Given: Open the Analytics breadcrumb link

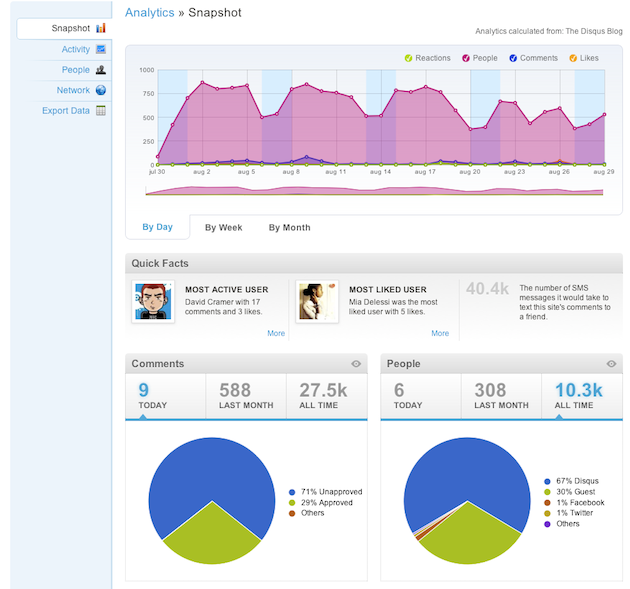Looking at the screenshot, I should pos(149,13).
